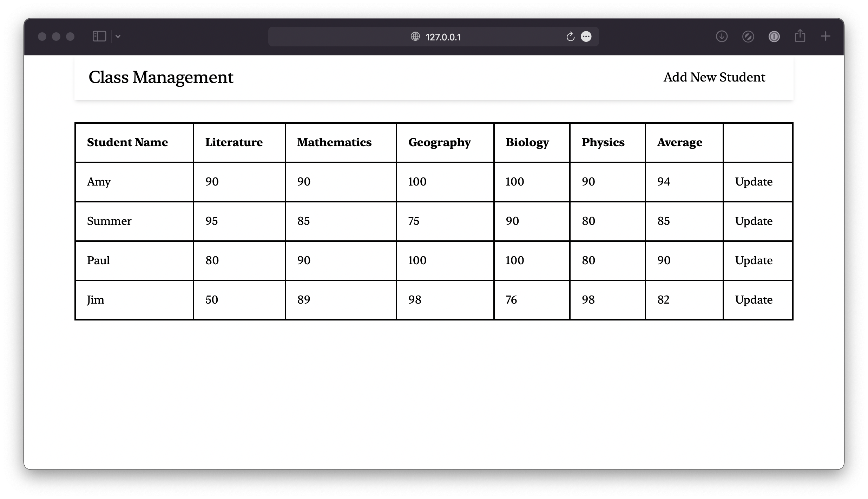Click the content blocker icon
This screenshot has height=499, width=868.
(x=748, y=37)
